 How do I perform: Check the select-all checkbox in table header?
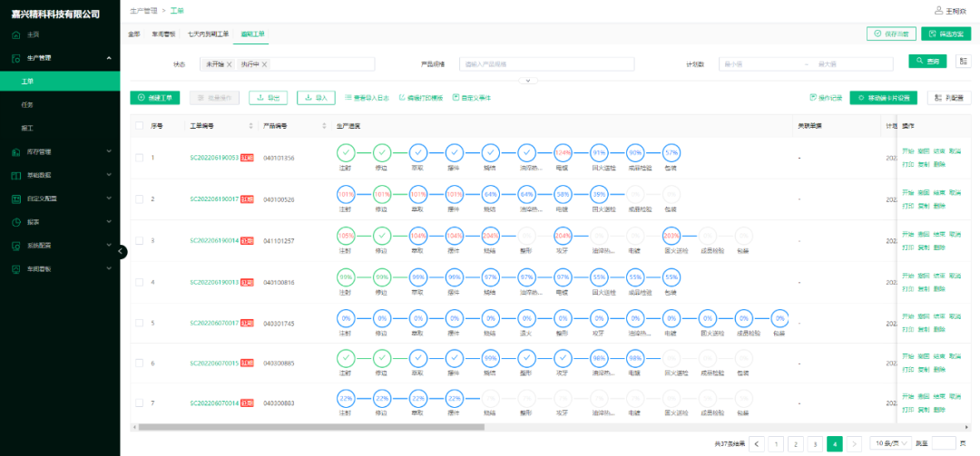pyautogui.click(x=139, y=126)
